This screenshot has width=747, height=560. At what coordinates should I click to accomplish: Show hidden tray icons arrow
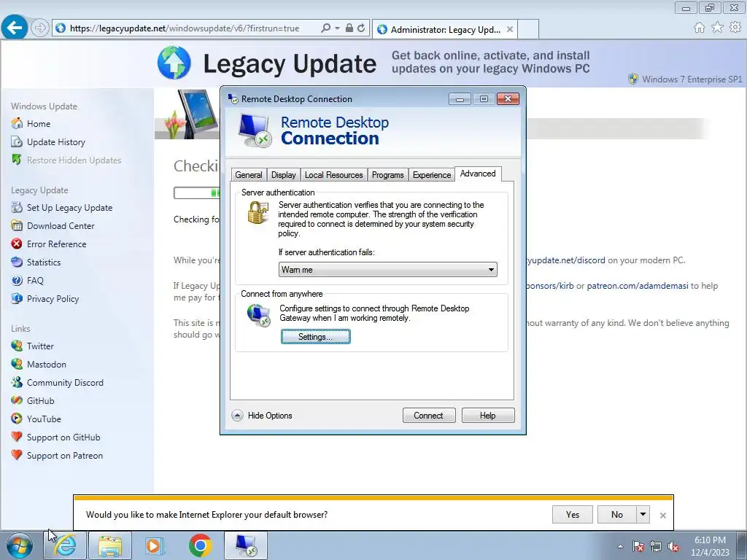click(620, 547)
